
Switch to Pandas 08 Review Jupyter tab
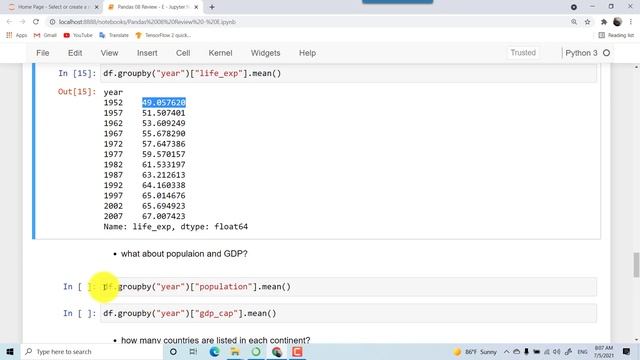tap(153, 7)
